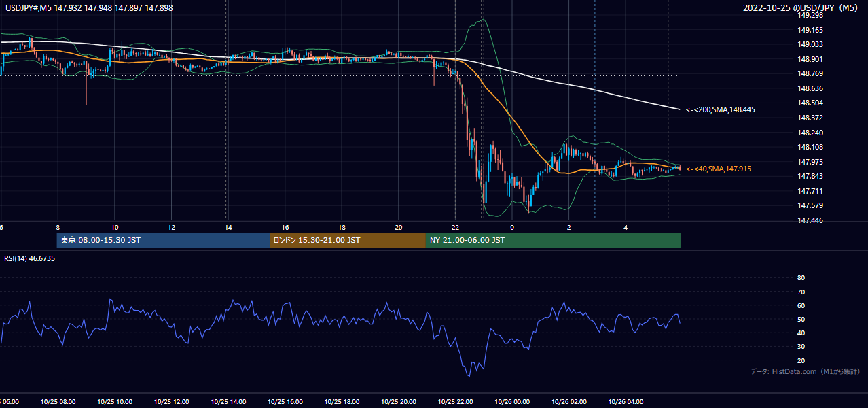Click hour tick 14 under the price chart
This screenshot has width=868, height=408.
(229, 228)
